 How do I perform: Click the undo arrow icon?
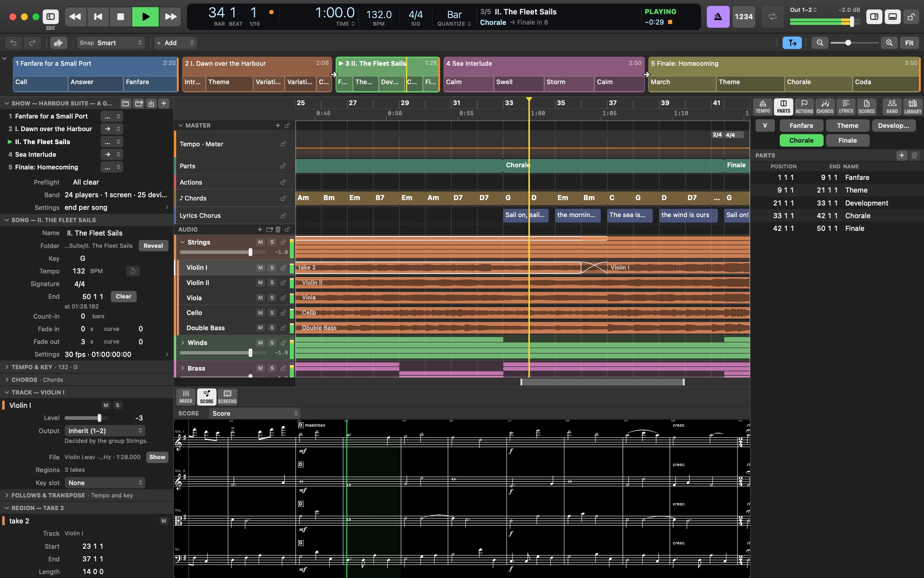(x=13, y=43)
